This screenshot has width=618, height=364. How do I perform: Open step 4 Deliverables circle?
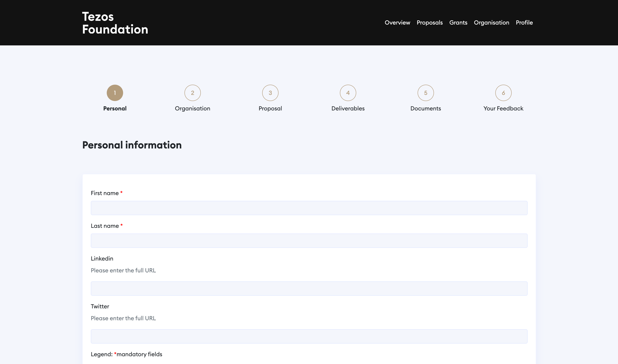click(x=348, y=93)
